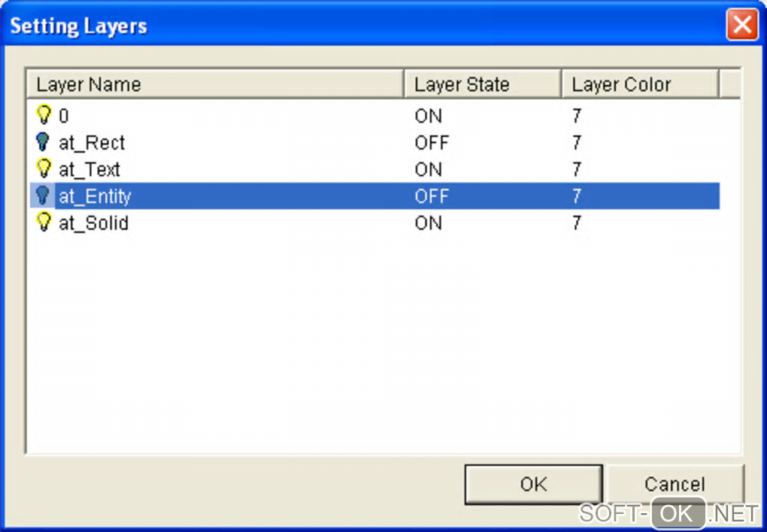Toggle the lightbulb icon for at_Solid layer
767x532 pixels.
point(44,222)
